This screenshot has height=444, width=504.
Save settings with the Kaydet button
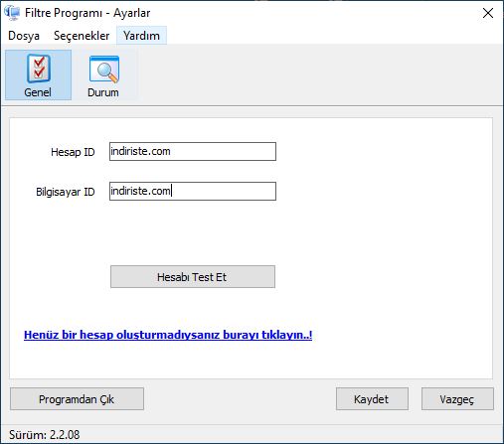372,399
